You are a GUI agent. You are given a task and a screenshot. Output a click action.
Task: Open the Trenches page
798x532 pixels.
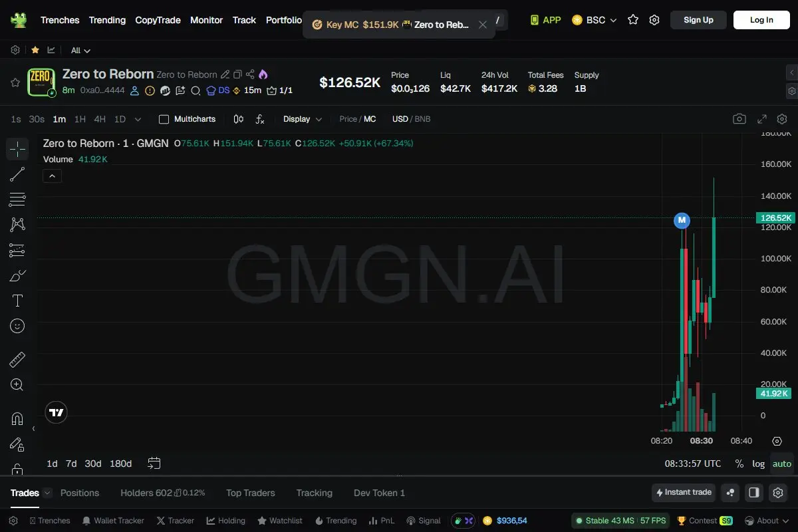click(x=60, y=20)
